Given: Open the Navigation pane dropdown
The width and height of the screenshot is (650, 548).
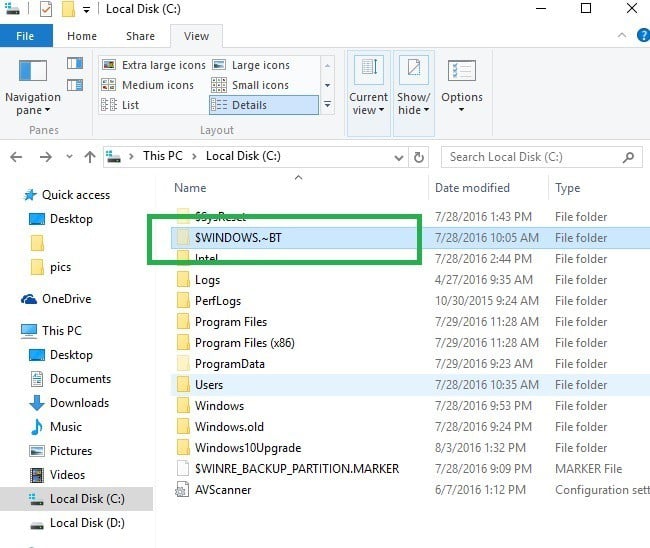Looking at the screenshot, I should [33, 87].
